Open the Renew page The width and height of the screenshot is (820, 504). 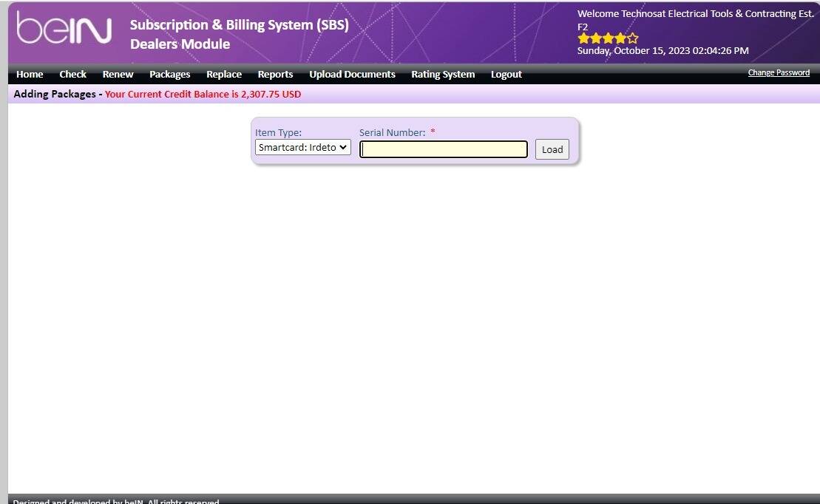pos(118,75)
